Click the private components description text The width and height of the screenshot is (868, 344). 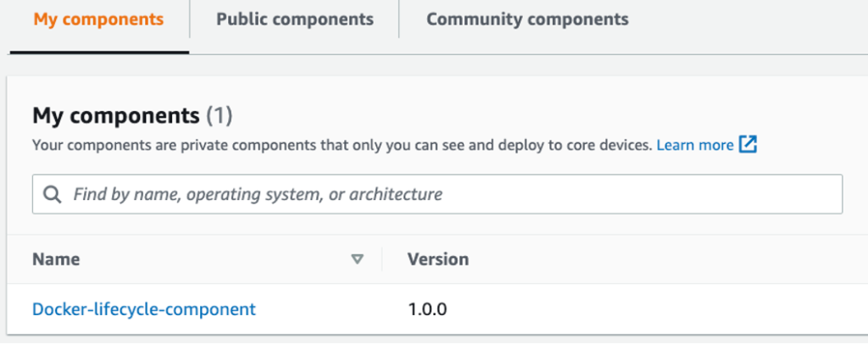(x=339, y=145)
